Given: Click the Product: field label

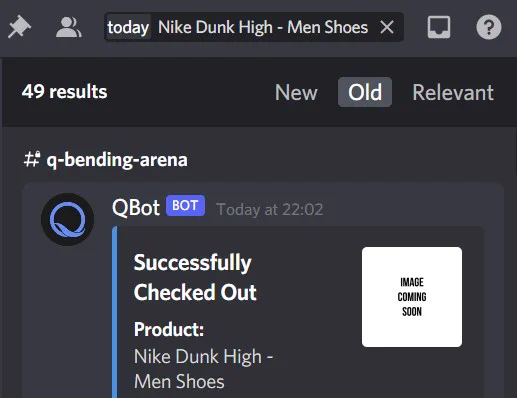Looking at the screenshot, I should coord(169,329).
